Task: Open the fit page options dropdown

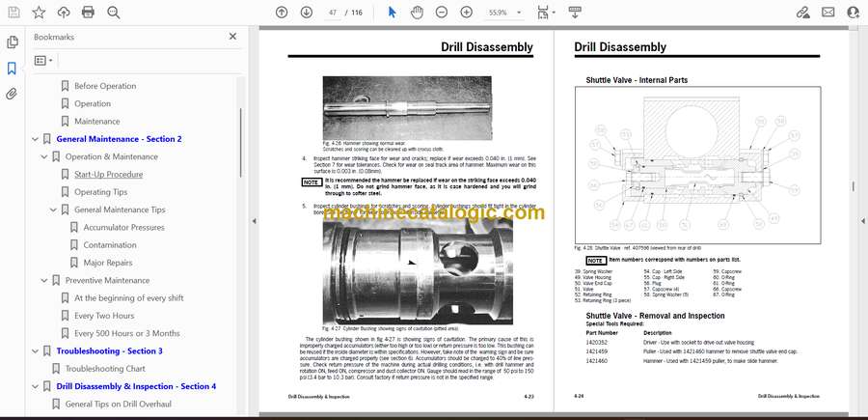Action: 547,13
